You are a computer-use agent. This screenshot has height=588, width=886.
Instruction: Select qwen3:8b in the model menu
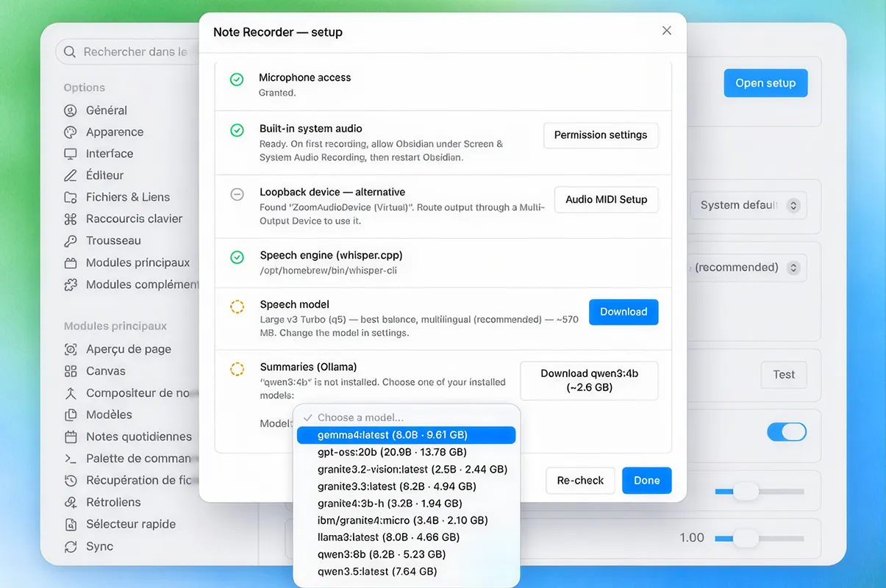click(406, 554)
